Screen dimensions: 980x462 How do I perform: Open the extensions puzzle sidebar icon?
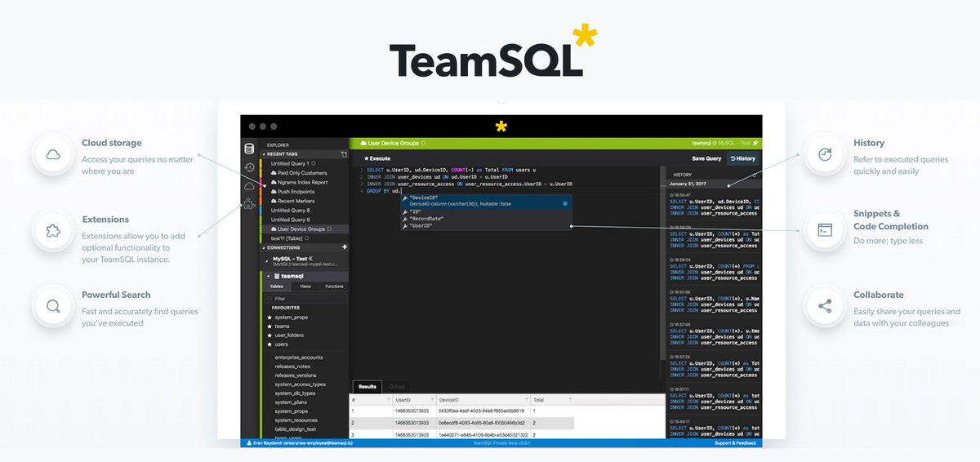(x=249, y=204)
